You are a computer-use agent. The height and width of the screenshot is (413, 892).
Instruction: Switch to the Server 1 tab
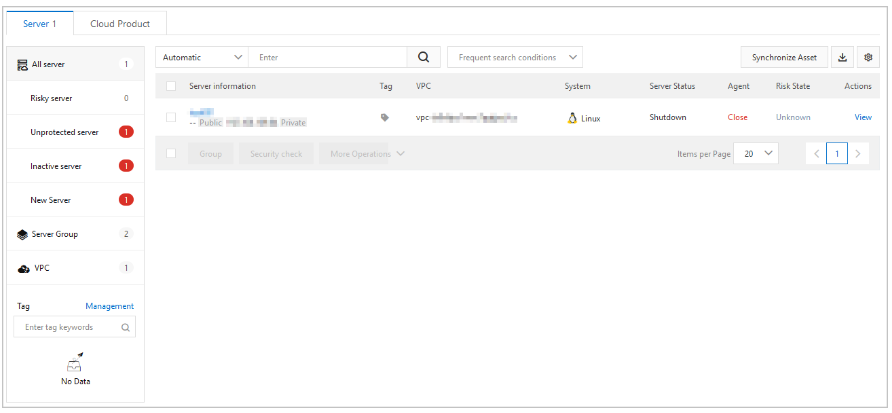click(x=39, y=24)
